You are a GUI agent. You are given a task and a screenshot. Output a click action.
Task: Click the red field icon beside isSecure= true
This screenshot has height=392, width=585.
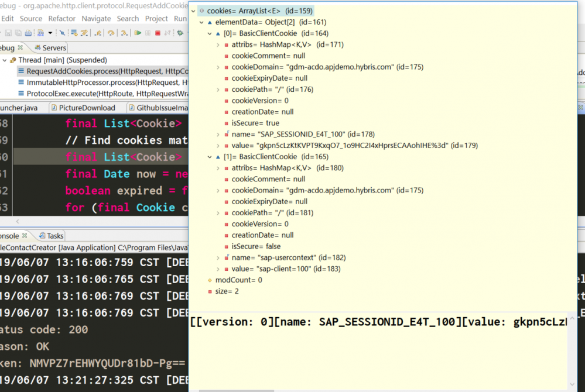(226, 123)
